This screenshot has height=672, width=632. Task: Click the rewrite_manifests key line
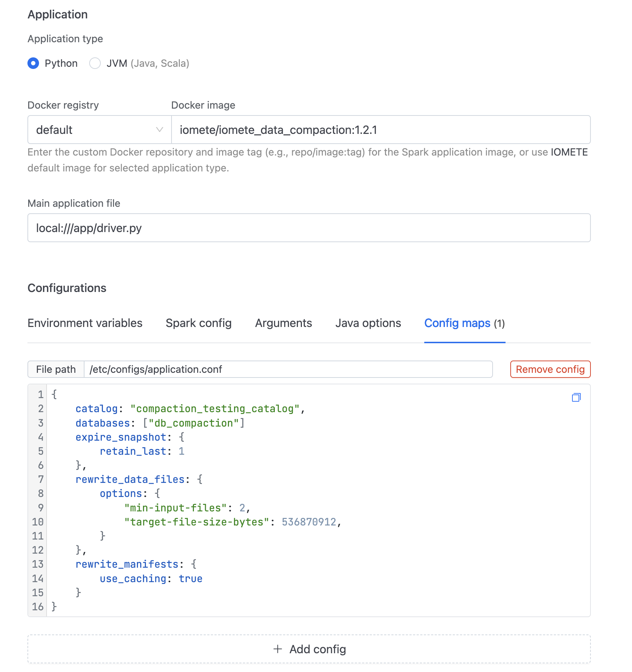(x=136, y=564)
